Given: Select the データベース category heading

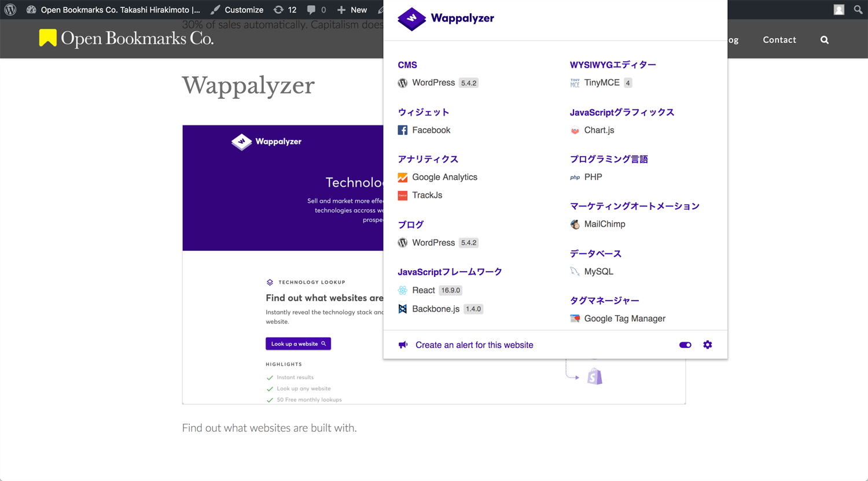Looking at the screenshot, I should pyautogui.click(x=595, y=253).
